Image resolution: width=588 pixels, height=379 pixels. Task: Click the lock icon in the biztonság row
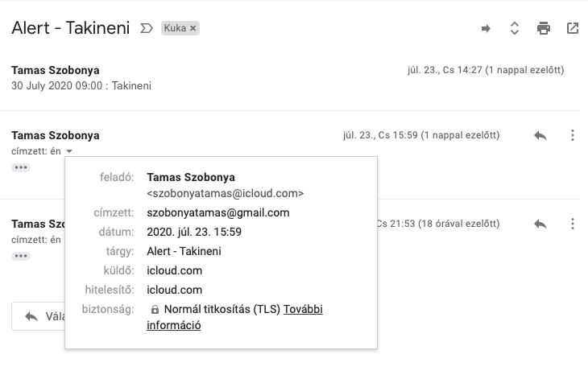pyautogui.click(x=155, y=310)
